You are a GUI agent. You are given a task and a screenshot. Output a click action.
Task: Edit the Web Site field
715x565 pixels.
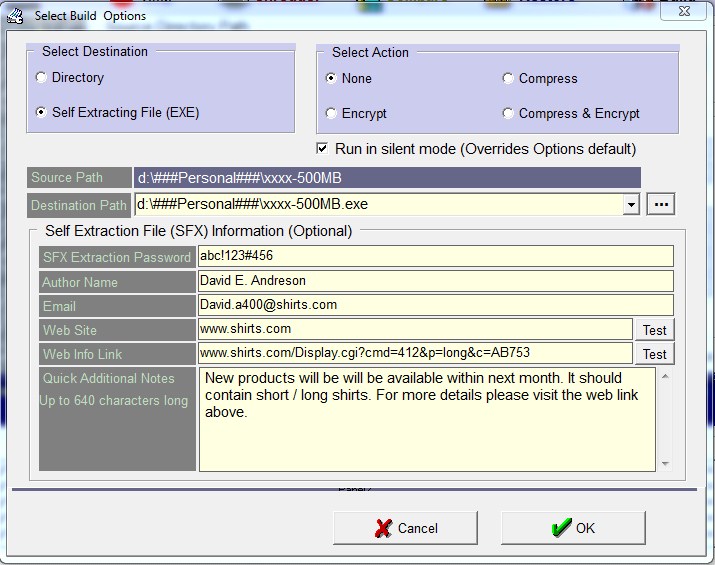coord(415,329)
